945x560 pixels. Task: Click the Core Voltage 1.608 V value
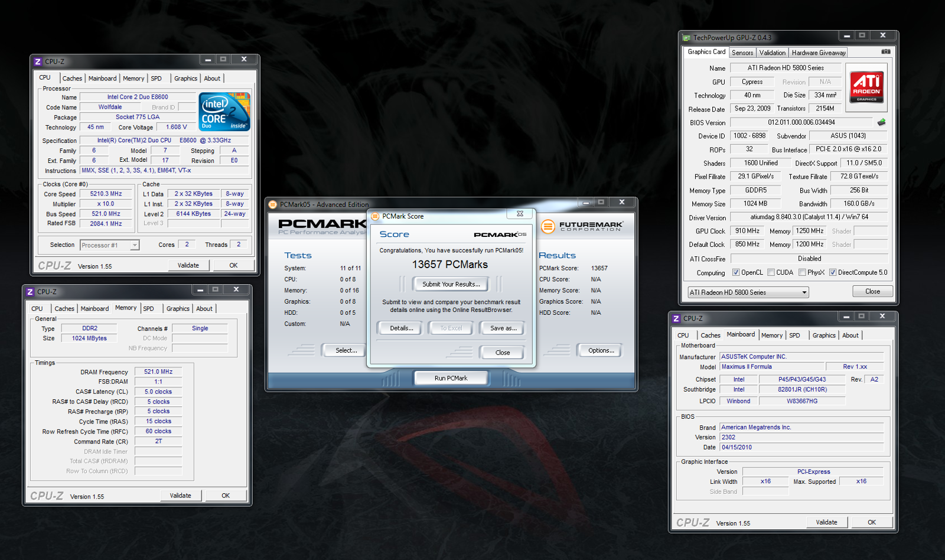(x=176, y=127)
